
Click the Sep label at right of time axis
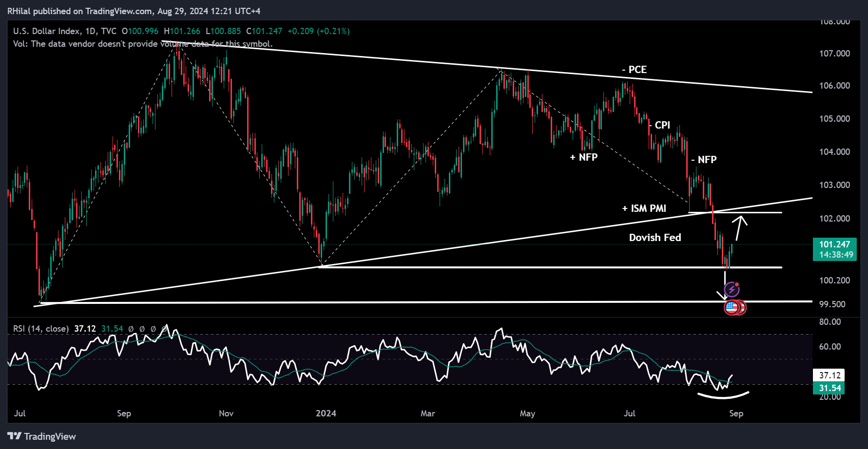[736, 413]
